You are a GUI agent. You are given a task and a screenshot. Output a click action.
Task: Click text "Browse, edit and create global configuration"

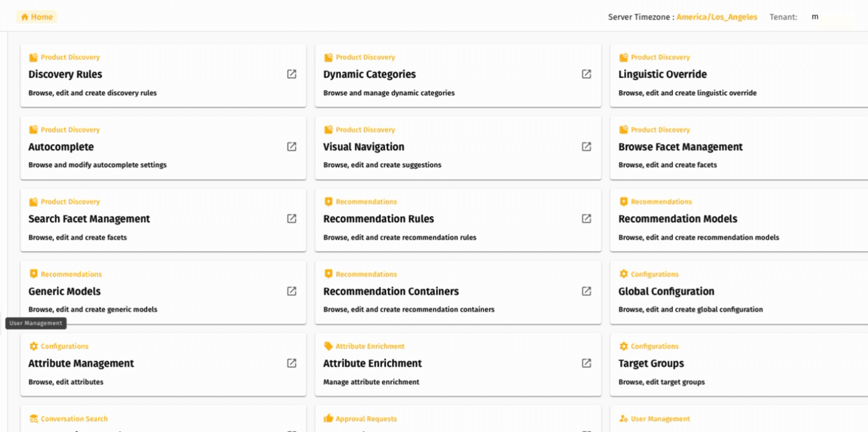[x=691, y=309]
